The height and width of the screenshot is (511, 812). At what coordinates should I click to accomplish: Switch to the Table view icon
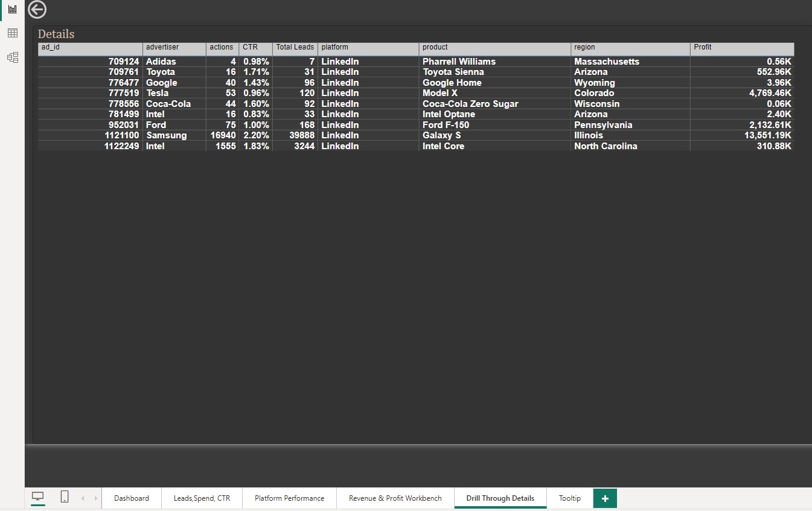point(12,33)
